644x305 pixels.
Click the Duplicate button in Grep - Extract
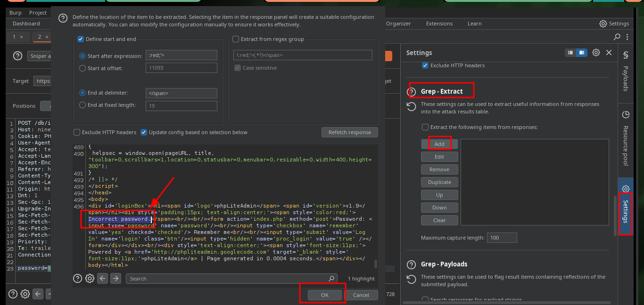tap(439, 182)
